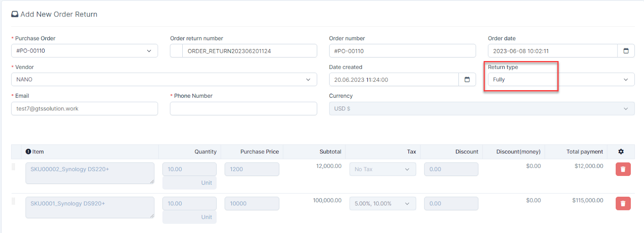
Task: Grab the drag handle of DS920+ row
Action: point(13,201)
